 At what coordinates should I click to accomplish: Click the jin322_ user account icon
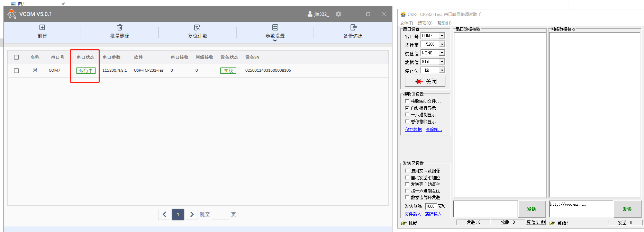(310, 14)
